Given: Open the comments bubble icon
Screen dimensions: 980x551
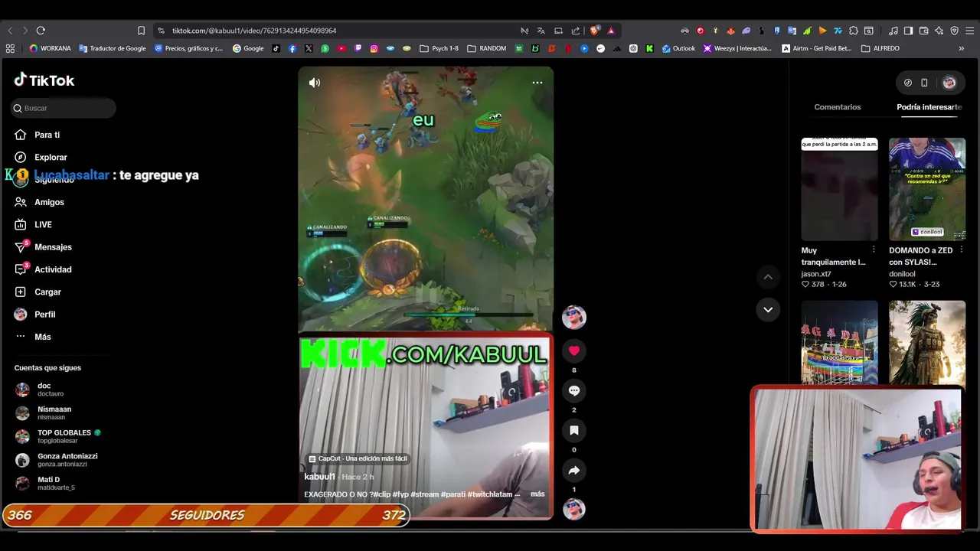Looking at the screenshot, I should coord(574,390).
